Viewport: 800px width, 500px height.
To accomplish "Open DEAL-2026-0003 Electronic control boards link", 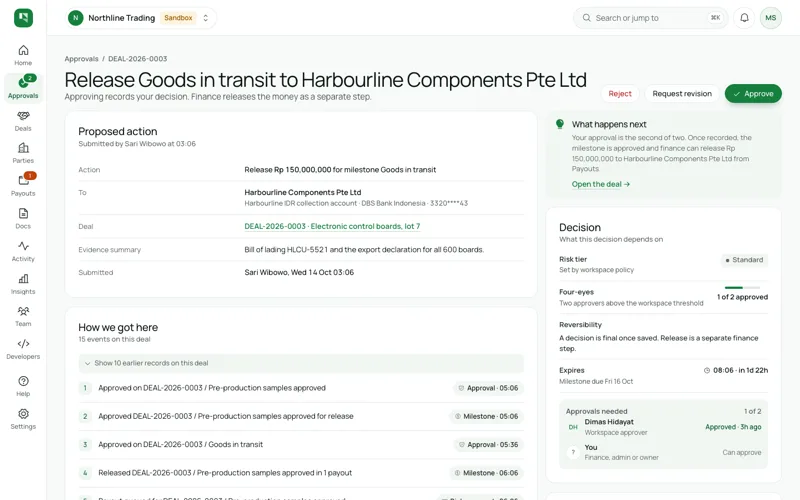I will click(x=332, y=226).
